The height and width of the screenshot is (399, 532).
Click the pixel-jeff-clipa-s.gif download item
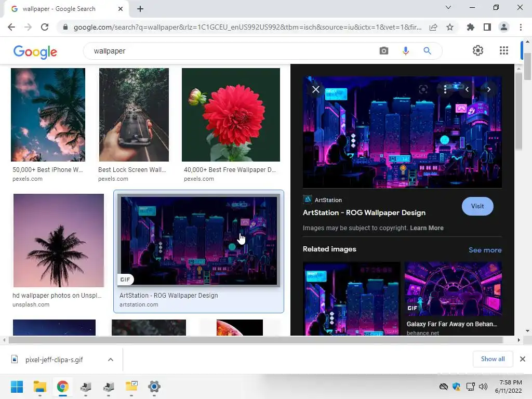[x=54, y=360]
